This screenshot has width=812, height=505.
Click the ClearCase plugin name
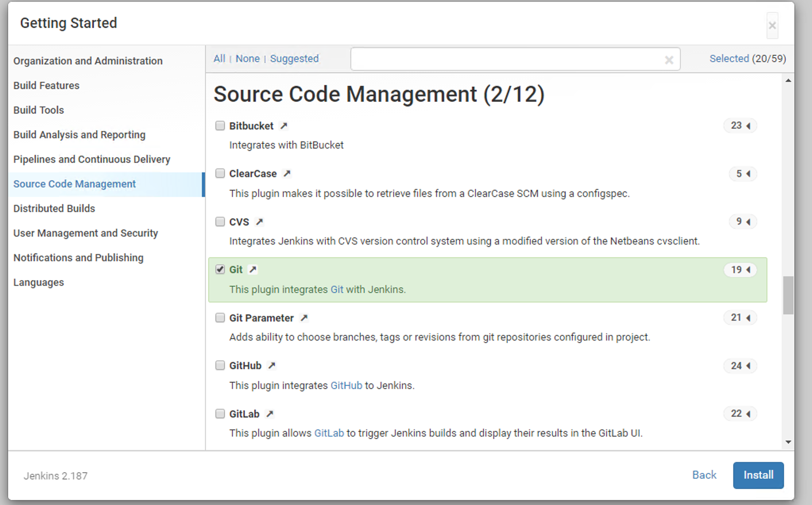click(x=253, y=173)
